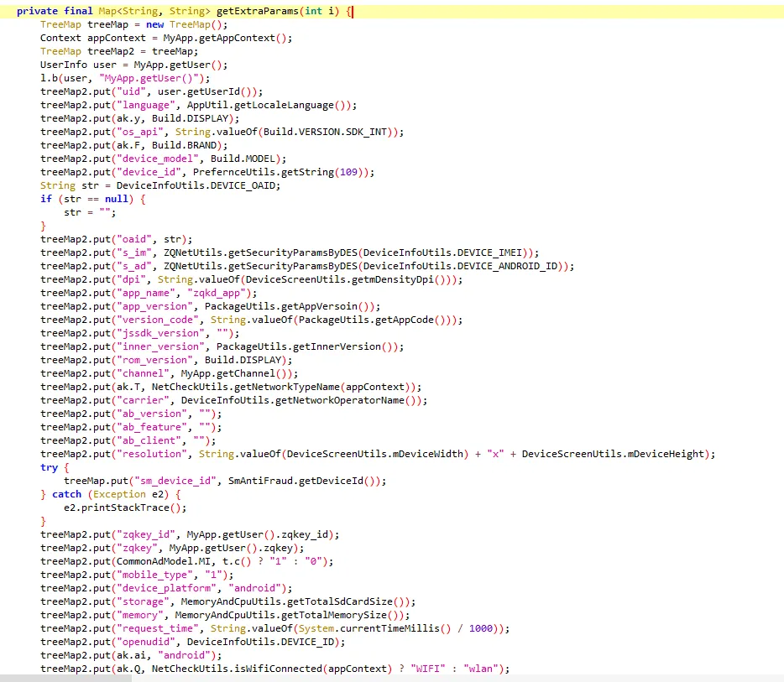This screenshot has height=682, width=784.
Task: Click the "MyApp.getUser()" string literal
Action: click(149, 78)
